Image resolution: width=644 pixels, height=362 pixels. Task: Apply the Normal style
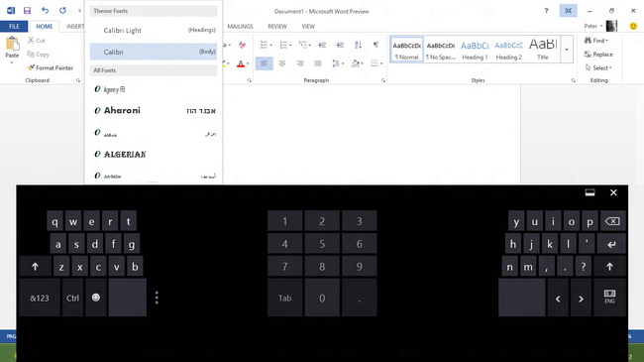406,50
